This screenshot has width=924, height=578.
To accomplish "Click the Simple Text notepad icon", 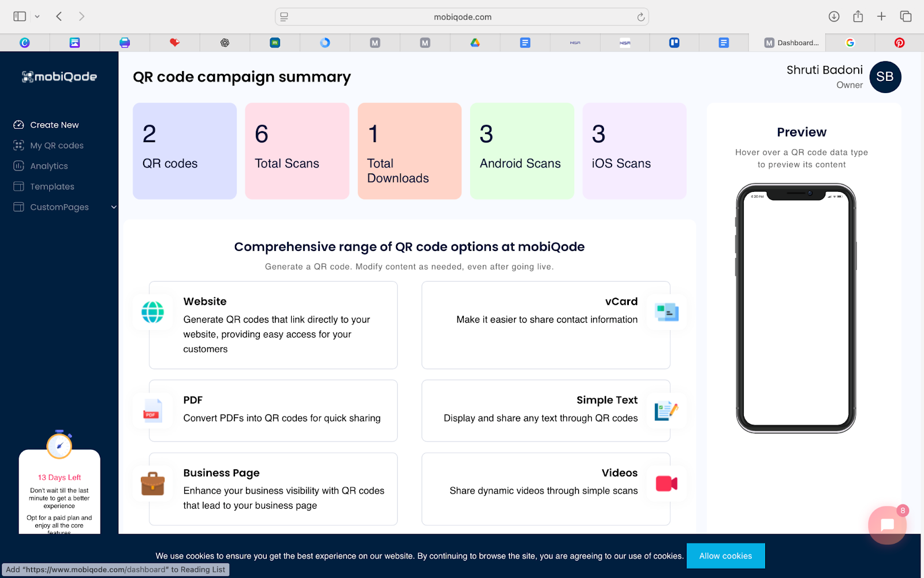I will click(x=666, y=411).
